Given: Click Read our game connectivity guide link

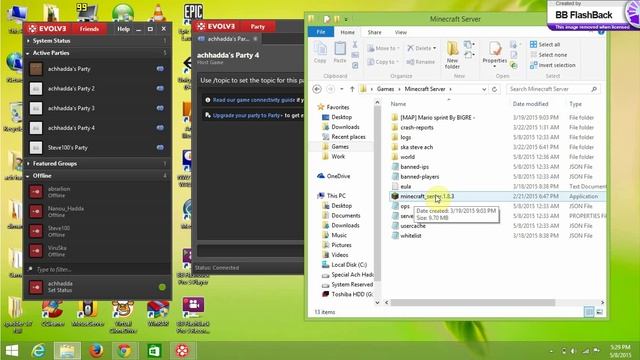Looking at the screenshot, I should (x=253, y=100).
